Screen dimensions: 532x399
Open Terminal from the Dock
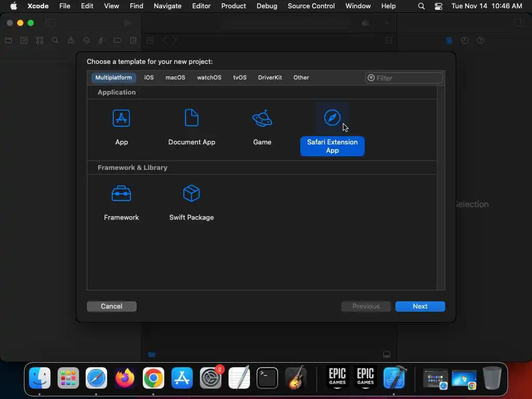[268, 378]
